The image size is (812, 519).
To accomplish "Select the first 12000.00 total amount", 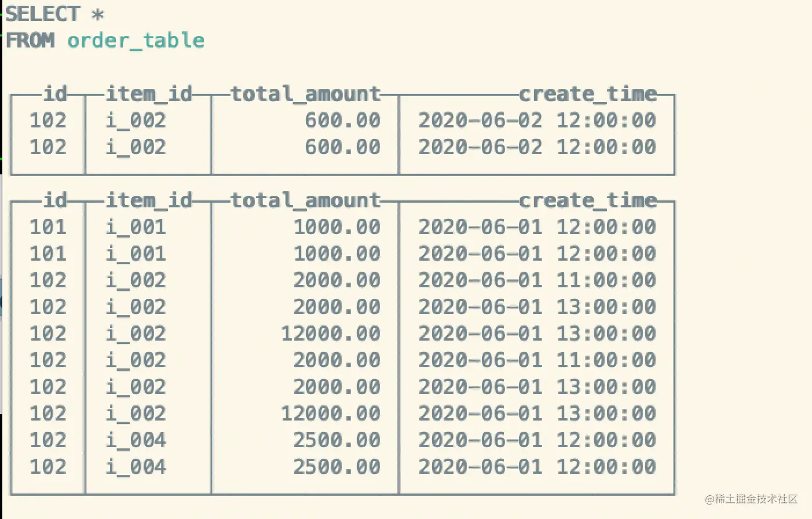I will click(x=331, y=334).
